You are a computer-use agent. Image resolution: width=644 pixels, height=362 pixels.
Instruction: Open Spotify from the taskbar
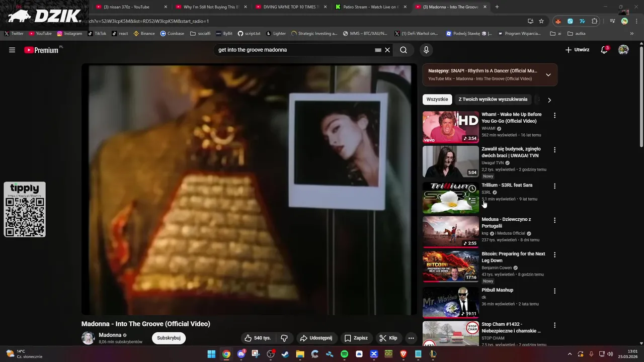tap(345, 354)
